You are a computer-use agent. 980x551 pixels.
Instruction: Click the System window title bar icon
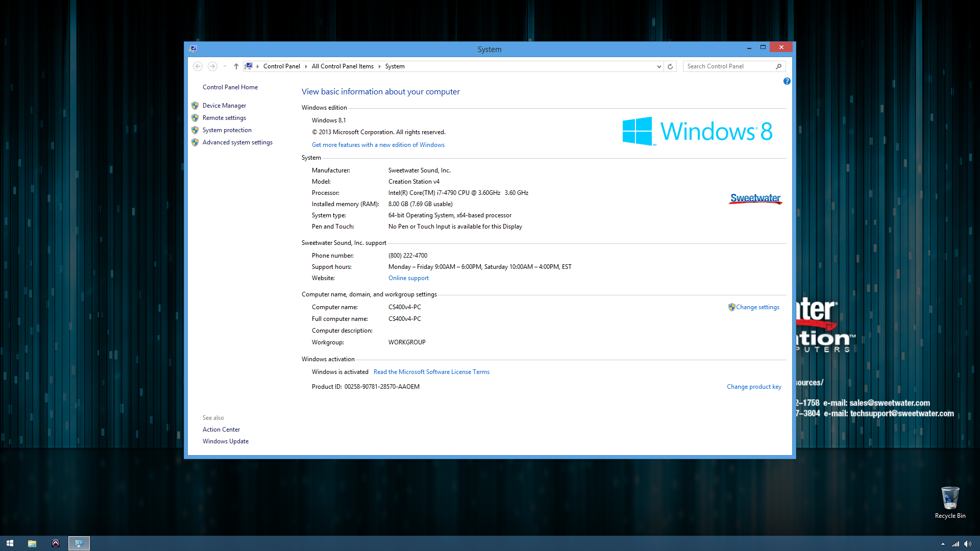coord(193,49)
